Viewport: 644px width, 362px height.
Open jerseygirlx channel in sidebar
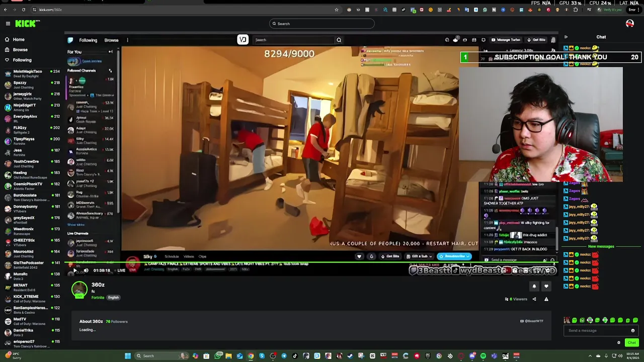coord(31,96)
